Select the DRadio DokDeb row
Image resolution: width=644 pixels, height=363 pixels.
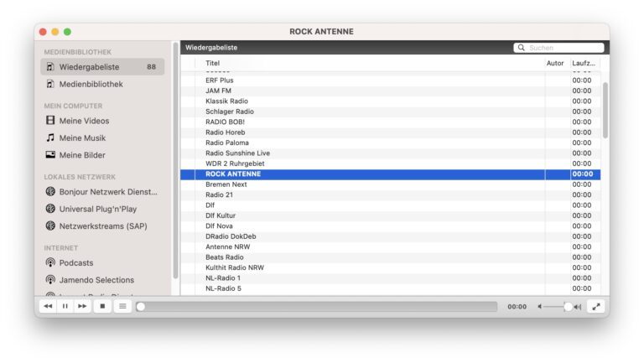click(390, 236)
